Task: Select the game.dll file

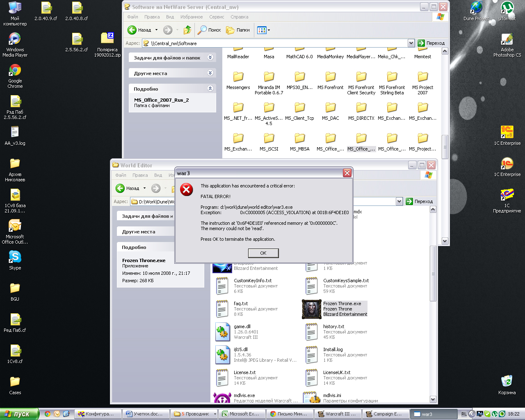Action: tap(237, 332)
